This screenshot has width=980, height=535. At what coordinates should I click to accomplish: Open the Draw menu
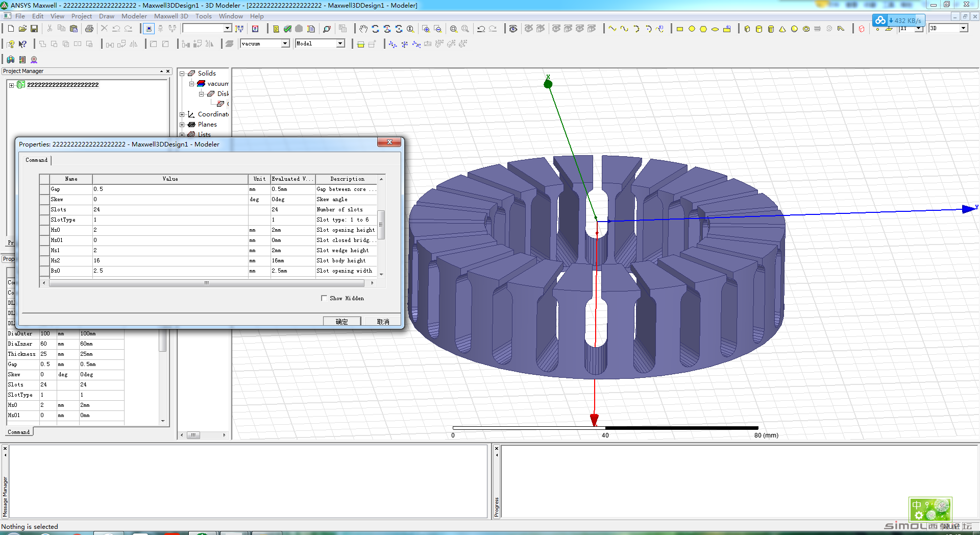pos(107,16)
